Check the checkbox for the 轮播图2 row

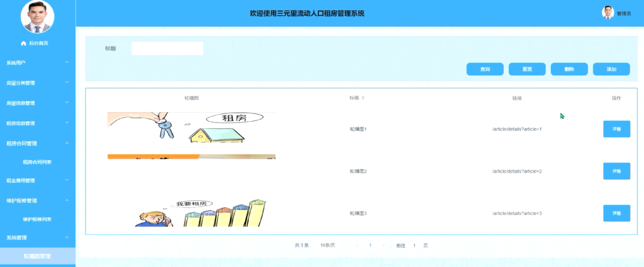pyautogui.click(x=94, y=171)
